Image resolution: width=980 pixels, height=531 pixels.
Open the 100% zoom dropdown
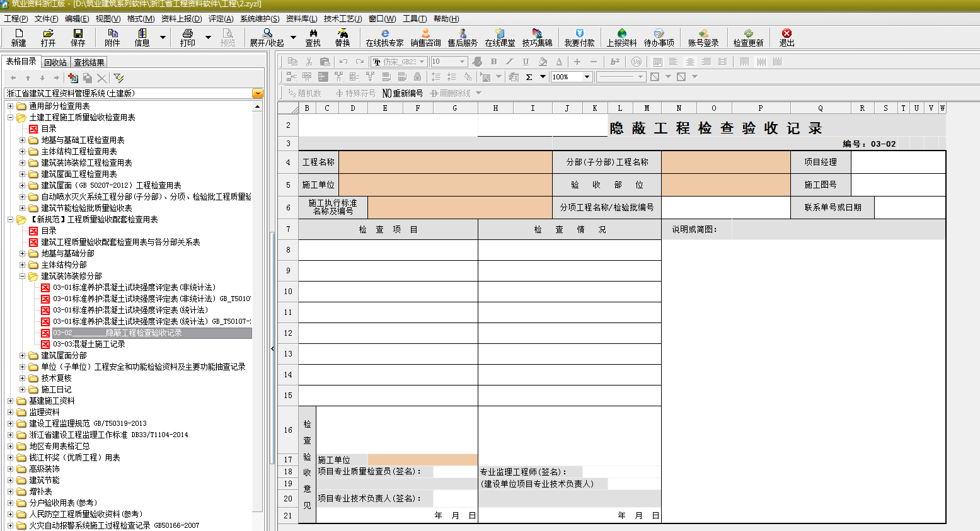point(587,77)
